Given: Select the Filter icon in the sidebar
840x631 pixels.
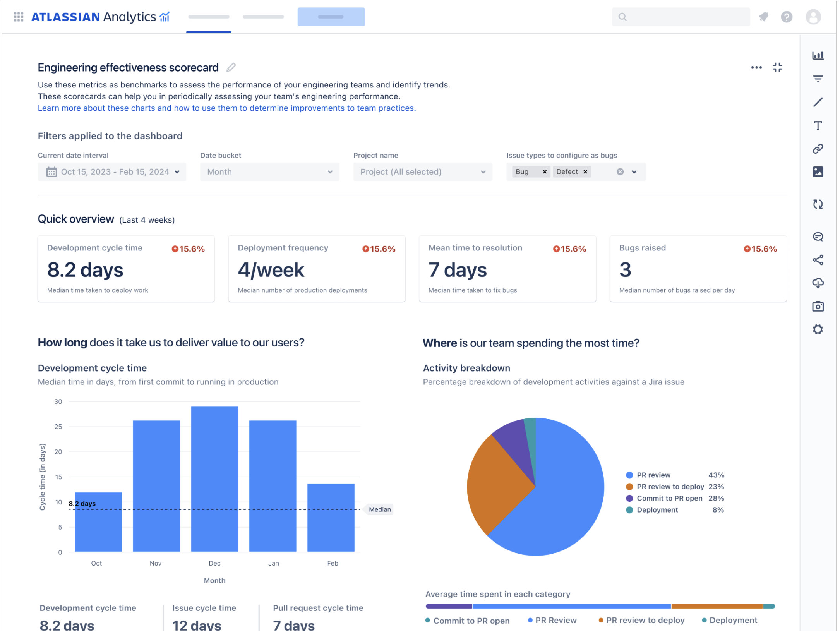Looking at the screenshot, I should click(x=818, y=78).
